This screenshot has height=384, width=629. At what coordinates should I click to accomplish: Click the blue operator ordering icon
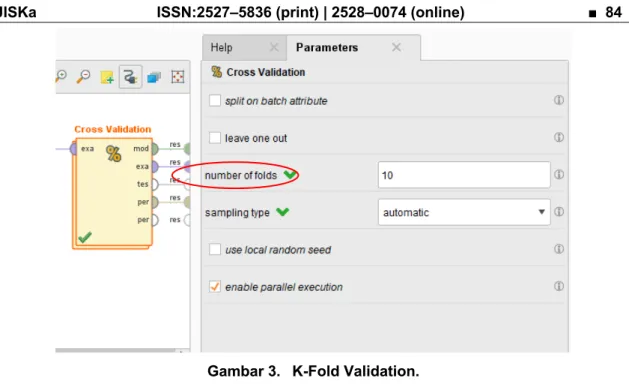154,77
